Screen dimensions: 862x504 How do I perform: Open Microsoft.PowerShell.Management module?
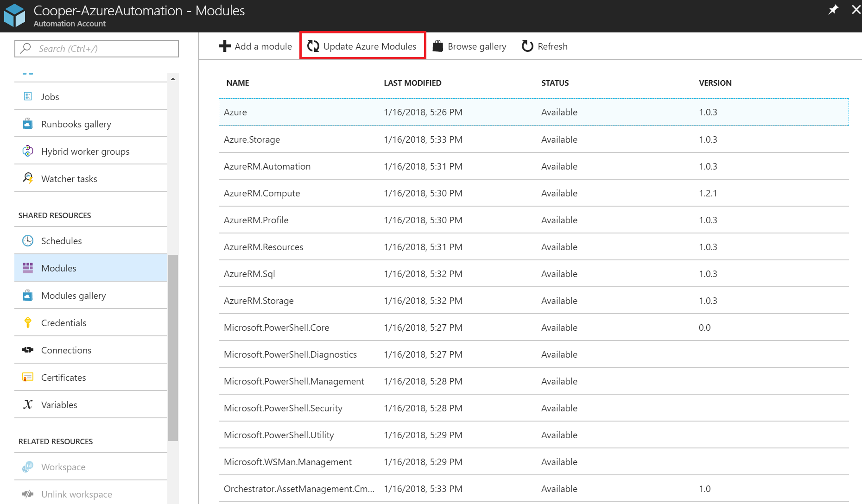(534, 381)
